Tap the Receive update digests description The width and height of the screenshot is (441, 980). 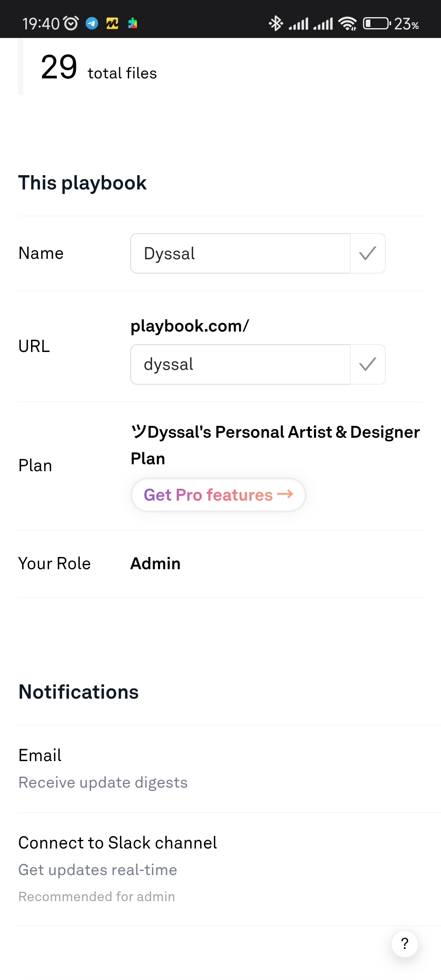(103, 782)
